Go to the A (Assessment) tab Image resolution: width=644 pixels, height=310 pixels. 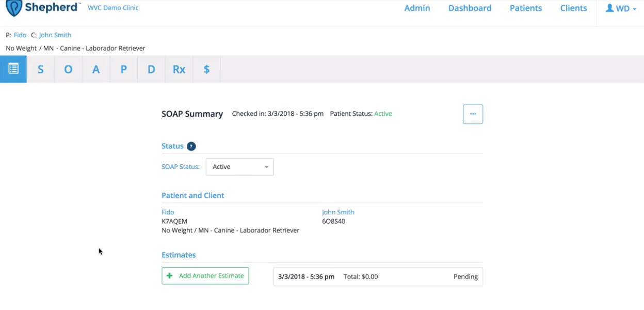coord(96,69)
